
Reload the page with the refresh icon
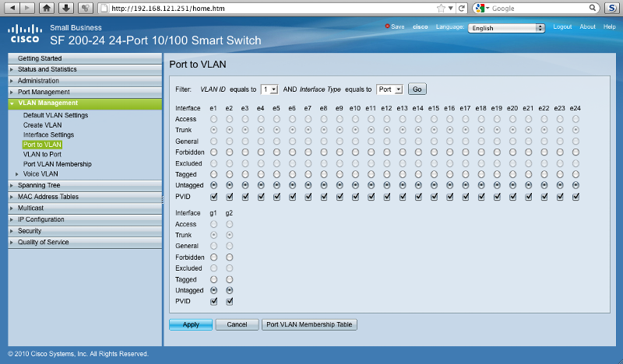[x=461, y=9]
